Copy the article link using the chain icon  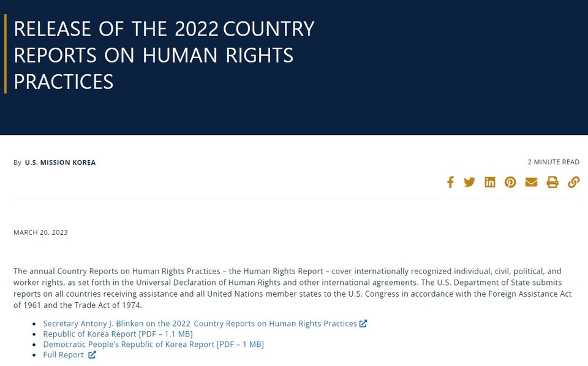pyautogui.click(x=573, y=182)
